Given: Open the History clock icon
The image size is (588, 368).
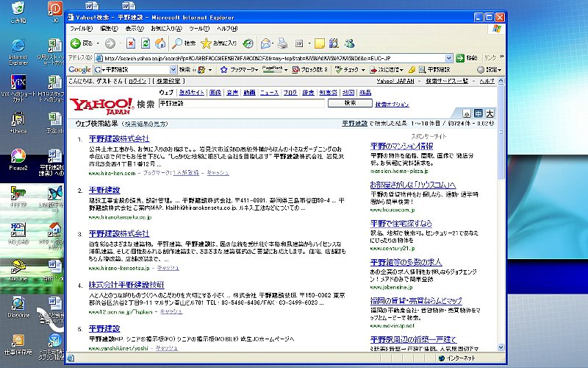Looking at the screenshot, I should [x=248, y=43].
